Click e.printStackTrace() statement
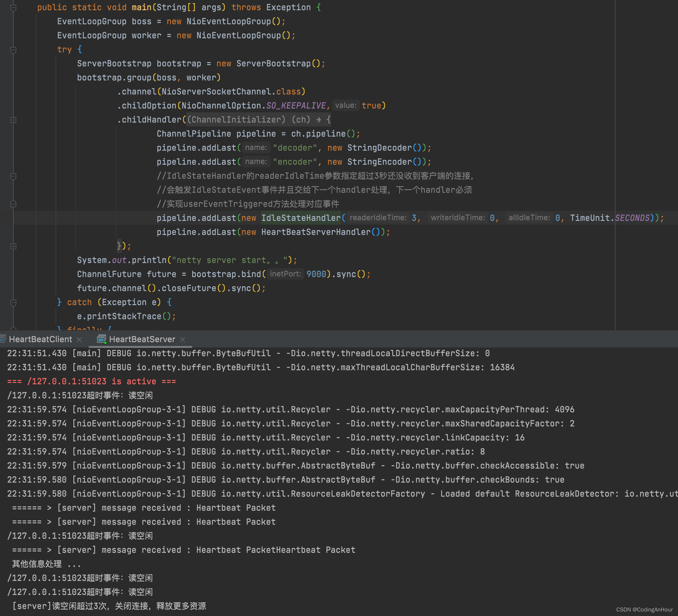Screen dimensions: 678x616 pyautogui.click(x=126, y=316)
